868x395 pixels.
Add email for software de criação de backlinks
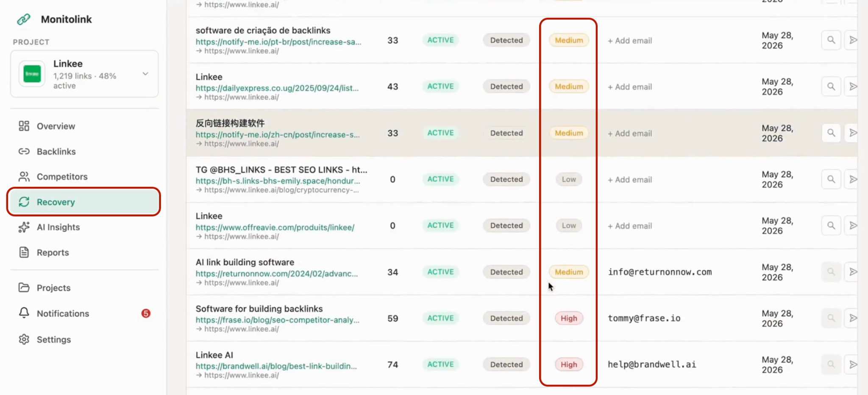(x=630, y=41)
